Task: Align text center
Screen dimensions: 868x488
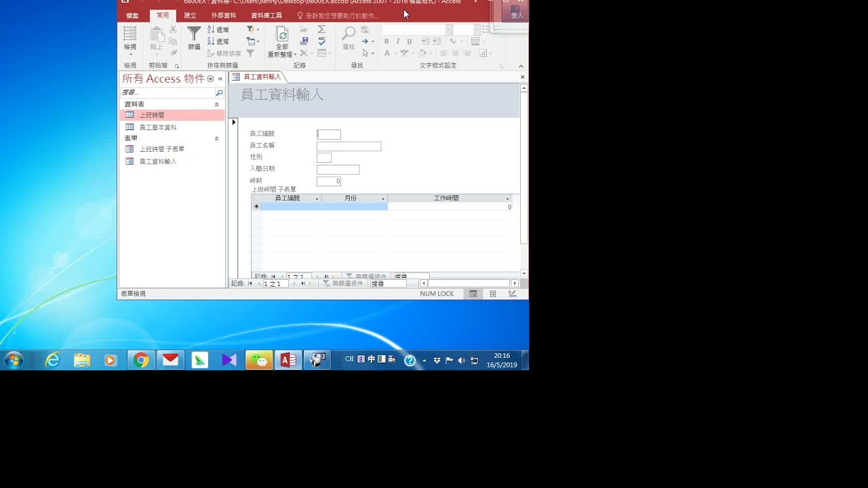Action: point(456,53)
